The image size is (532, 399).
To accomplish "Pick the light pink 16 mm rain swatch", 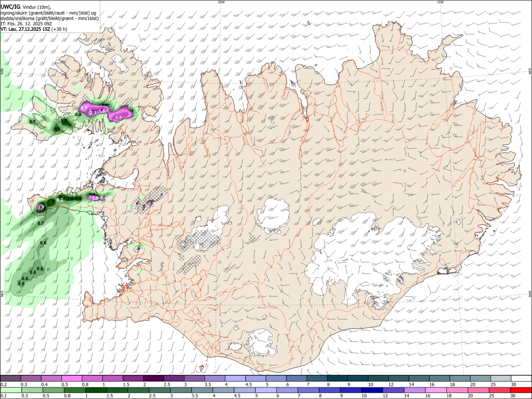I will tap(436, 390).
